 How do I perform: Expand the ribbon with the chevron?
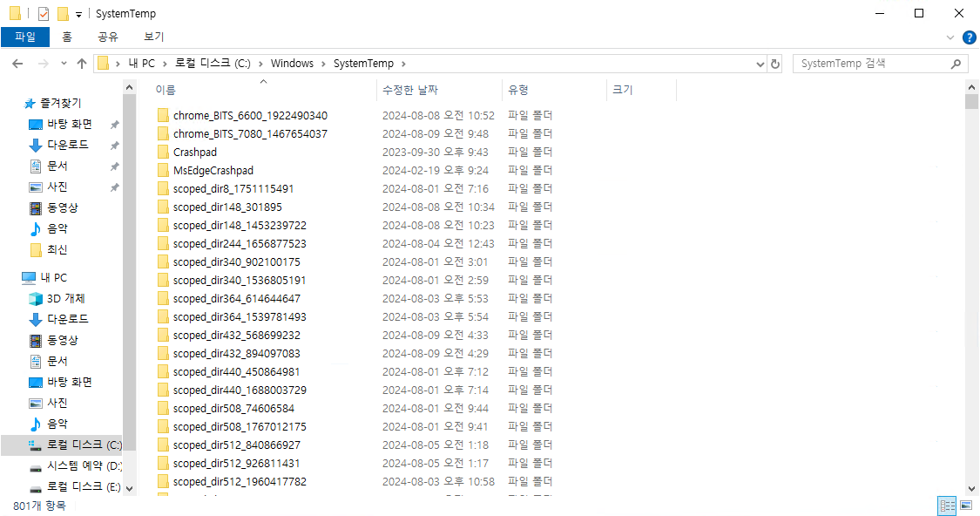[x=950, y=37]
